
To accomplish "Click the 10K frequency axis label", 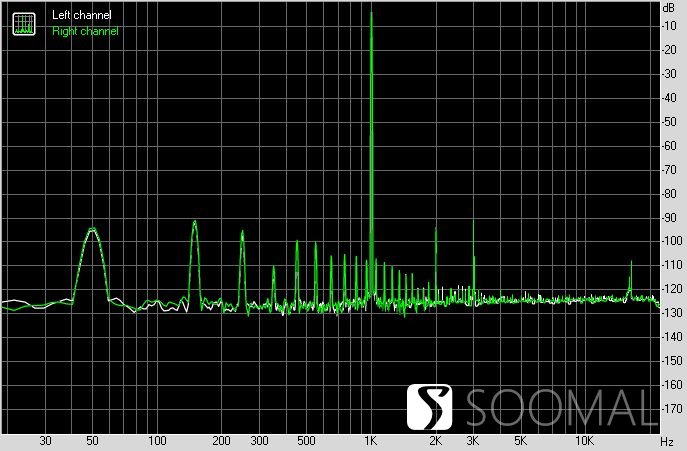I will pyautogui.click(x=584, y=440).
